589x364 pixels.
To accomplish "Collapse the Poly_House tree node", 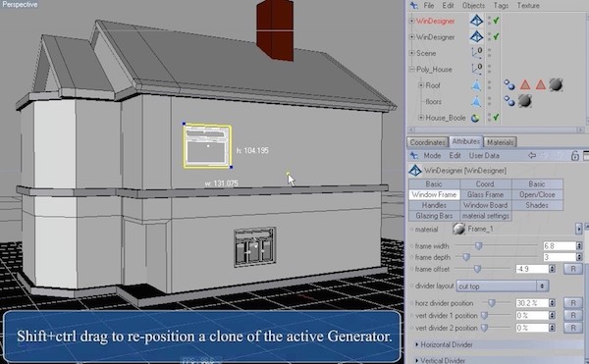I will click(x=411, y=69).
